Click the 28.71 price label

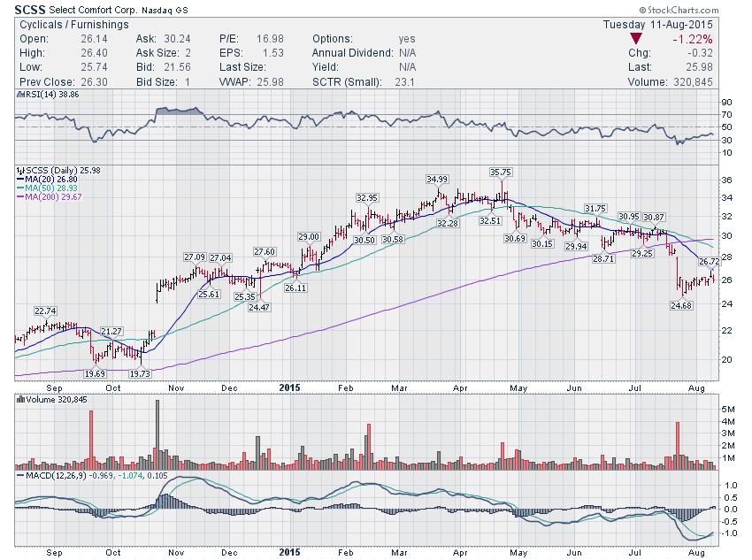pyautogui.click(x=603, y=258)
